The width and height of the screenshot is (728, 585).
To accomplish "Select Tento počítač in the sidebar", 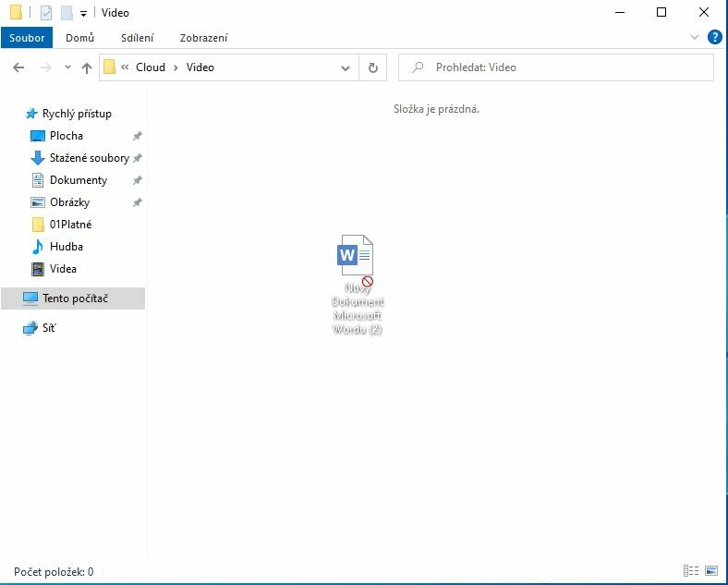I will tap(75, 299).
